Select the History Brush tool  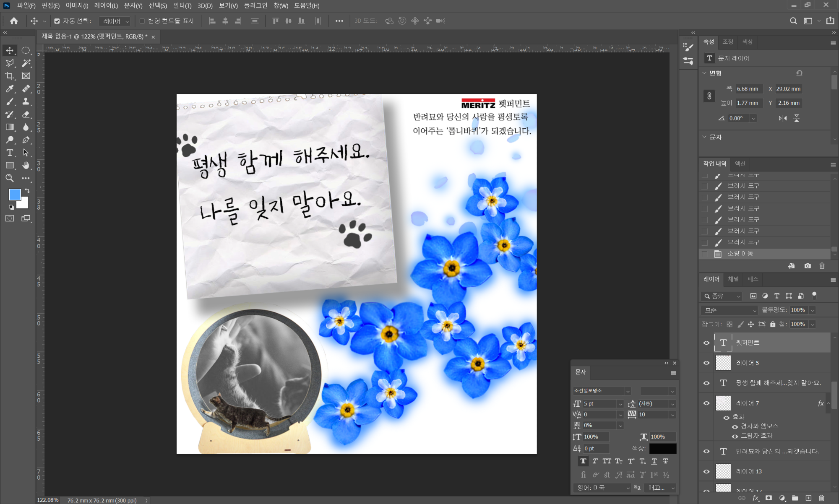[10, 114]
